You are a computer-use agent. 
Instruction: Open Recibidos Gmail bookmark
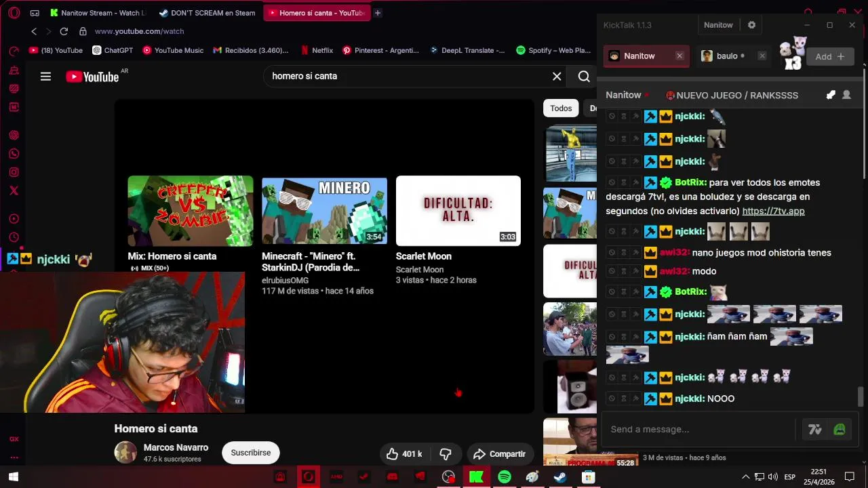(x=250, y=50)
